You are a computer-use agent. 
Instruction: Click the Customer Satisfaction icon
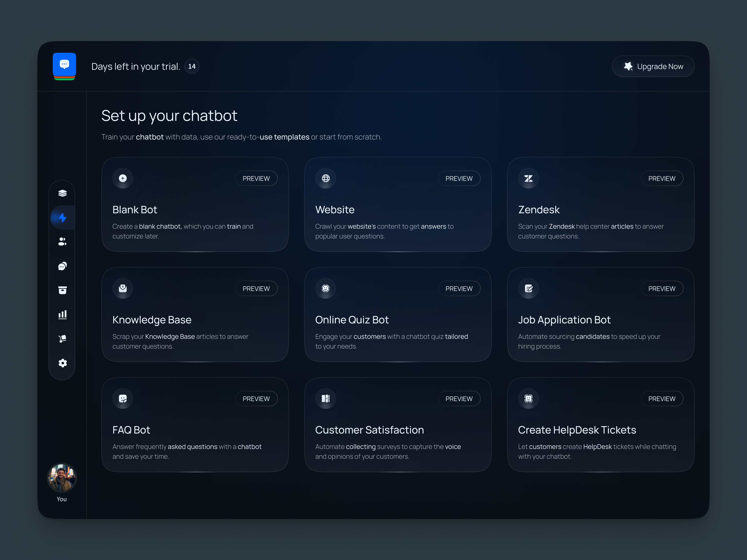[x=326, y=398]
